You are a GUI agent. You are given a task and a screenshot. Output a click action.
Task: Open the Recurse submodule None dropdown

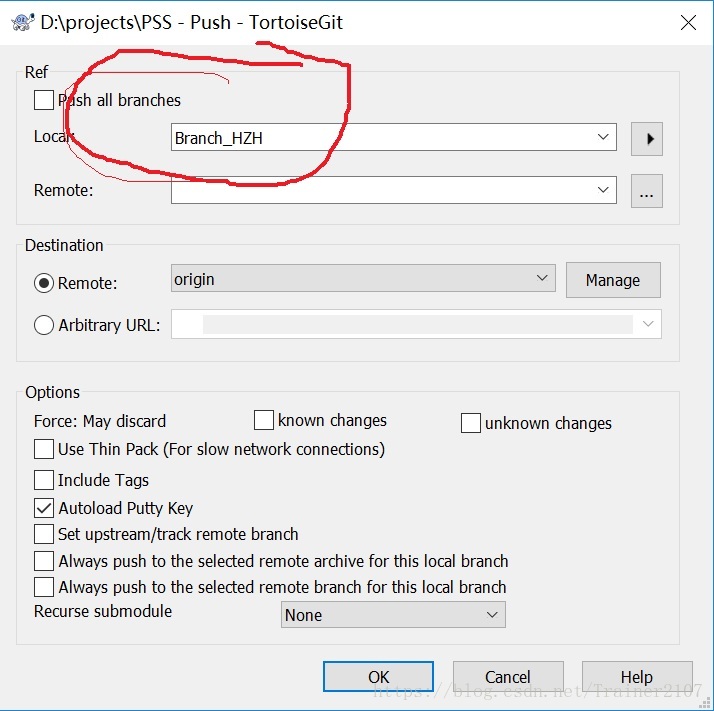(x=393, y=614)
